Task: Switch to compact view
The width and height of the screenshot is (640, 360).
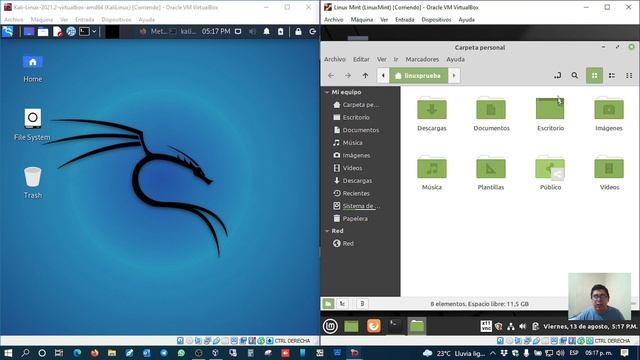Action: coord(629,76)
